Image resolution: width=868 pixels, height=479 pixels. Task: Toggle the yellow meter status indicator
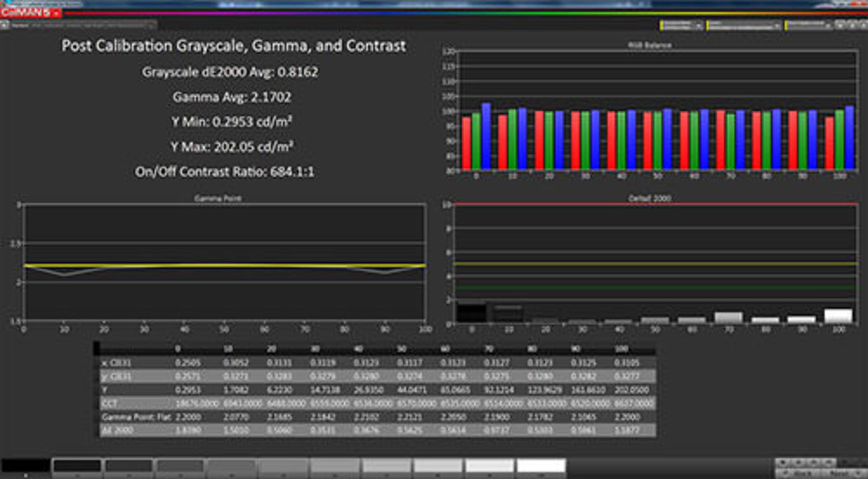[x=661, y=26]
